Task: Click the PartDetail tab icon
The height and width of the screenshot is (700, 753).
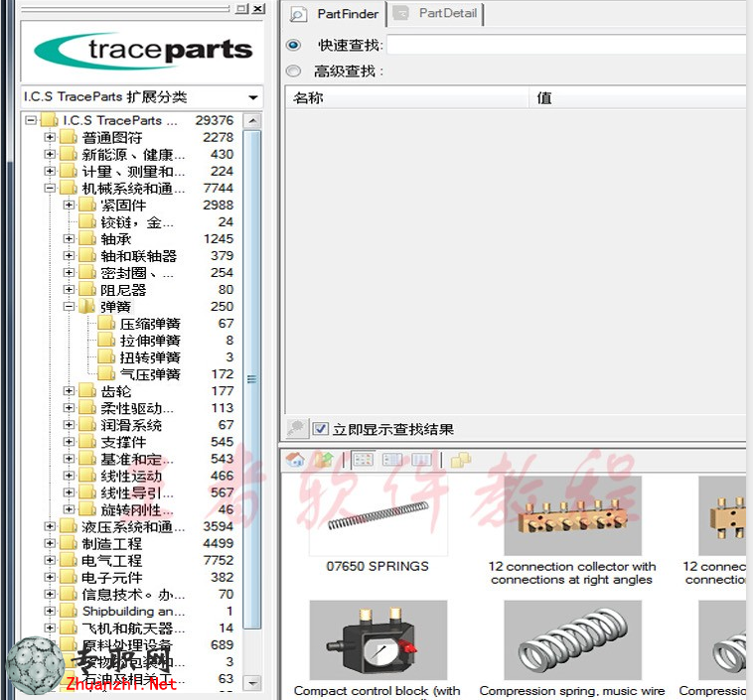Action: tap(401, 13)
